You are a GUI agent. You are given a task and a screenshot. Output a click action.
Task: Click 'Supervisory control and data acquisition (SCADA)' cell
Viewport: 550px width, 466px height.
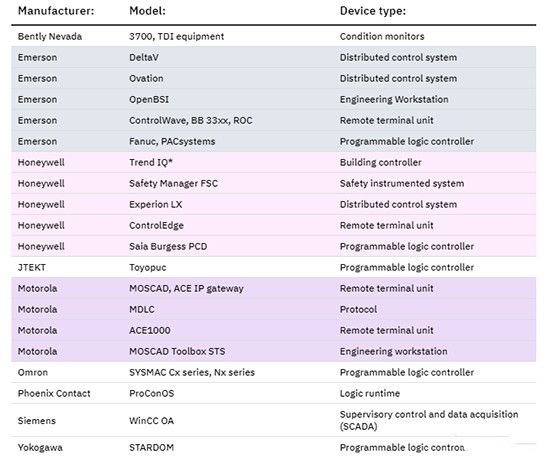(x=429, y=421)
